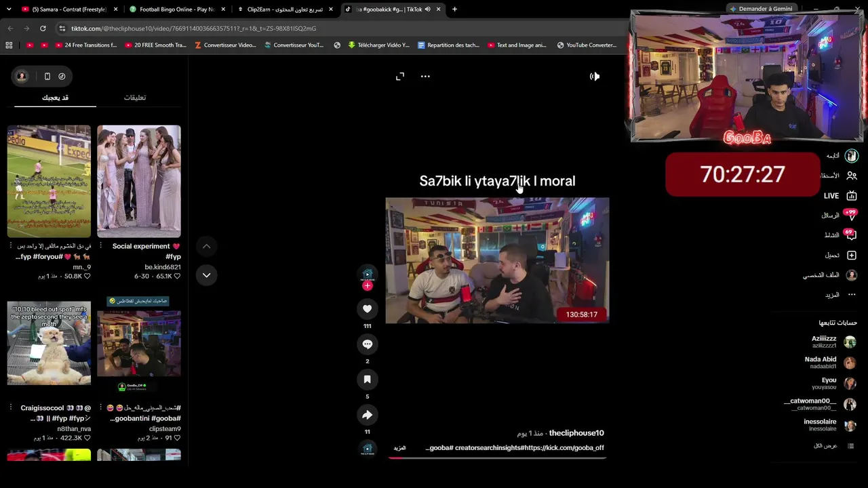Open the followed account __catwoman00__
Image resolution: width=868 pixels, height=488 pixels.
(x=821, y=404)
